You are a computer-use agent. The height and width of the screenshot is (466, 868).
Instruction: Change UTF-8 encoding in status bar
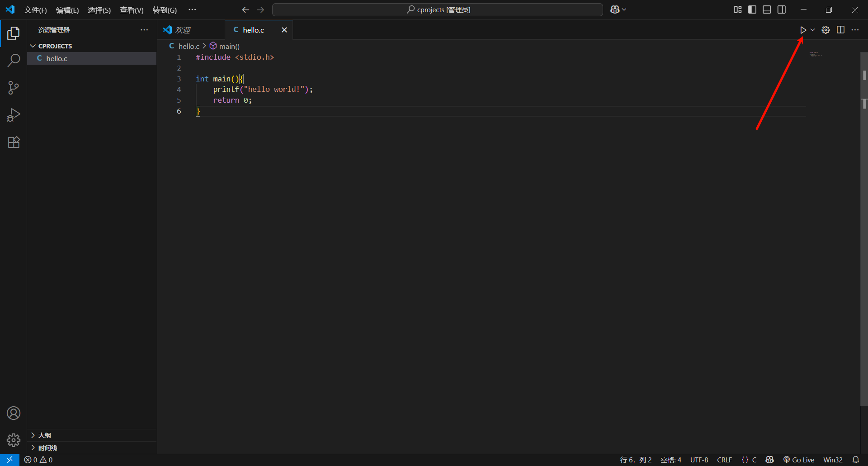[x=699, y=460]
